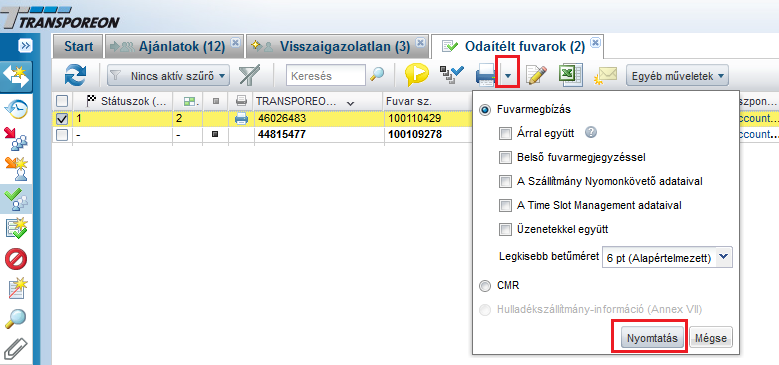Click in the Keresés search field
Viewport: 779px width, 365px height.
(326, 76)
